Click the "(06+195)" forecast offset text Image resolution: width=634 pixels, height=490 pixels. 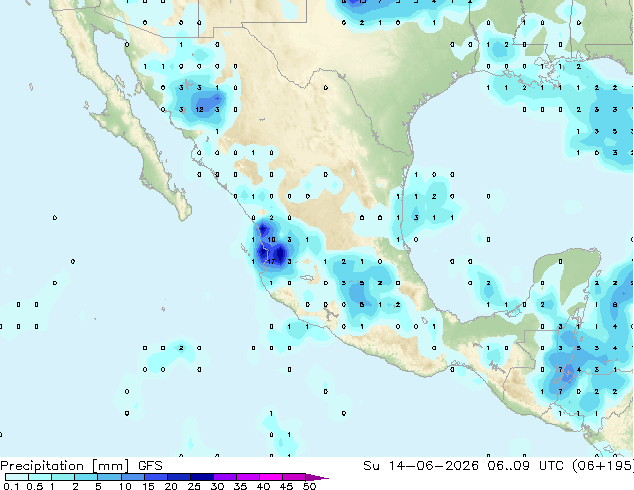point(602,466)
